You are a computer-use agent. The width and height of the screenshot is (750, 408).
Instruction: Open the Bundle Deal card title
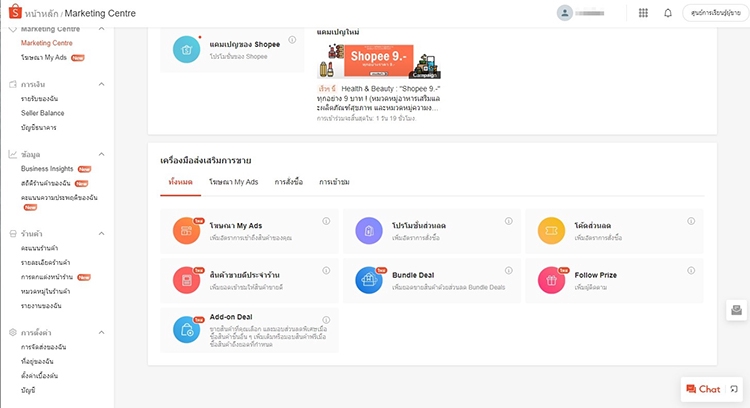[413, 275]
